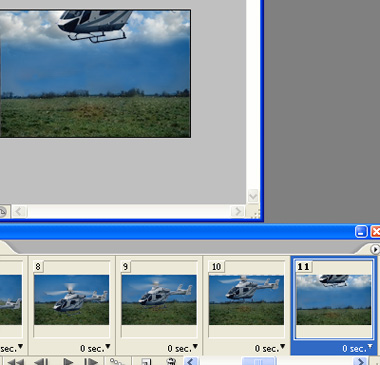The height and width of the screenshot is (365, 380).
Task: Click the animation palette horizontal scroll thumb
Action: (x=259, y=362)
